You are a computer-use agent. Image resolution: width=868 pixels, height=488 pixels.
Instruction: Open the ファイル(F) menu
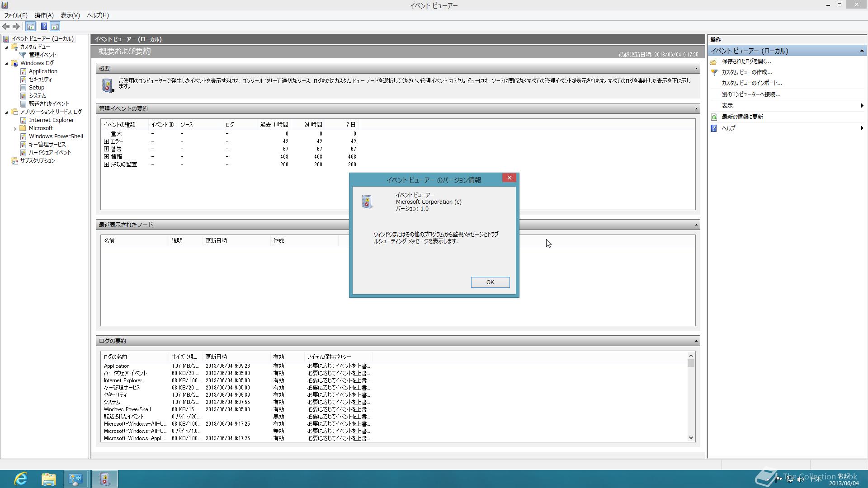click(16, 15)
